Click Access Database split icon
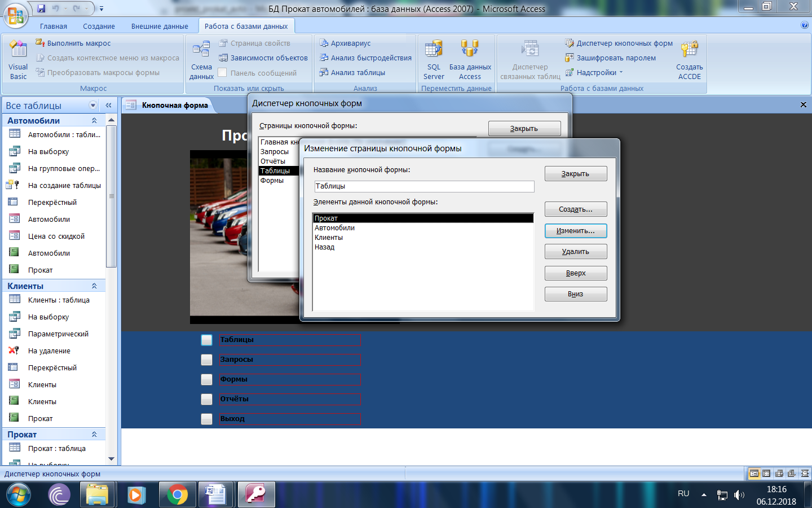Viewport: 812px width, 508px height. (x=470, y=49)
